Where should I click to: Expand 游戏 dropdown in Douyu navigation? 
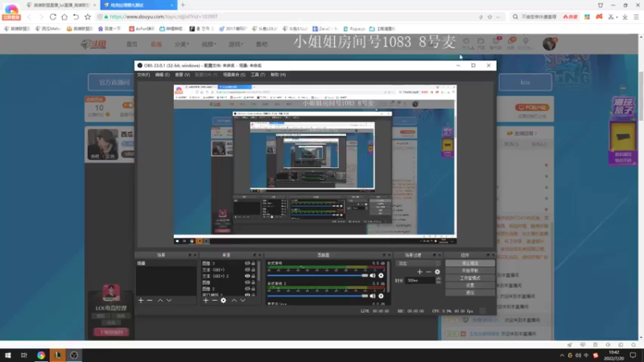(236, 44)
